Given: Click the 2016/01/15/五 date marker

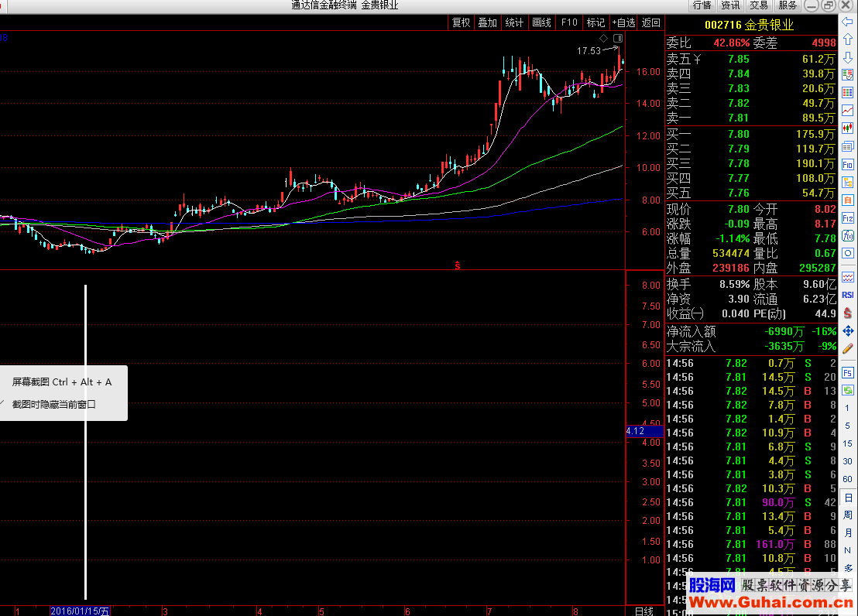Looking at the screenshot, I should 80,611.
